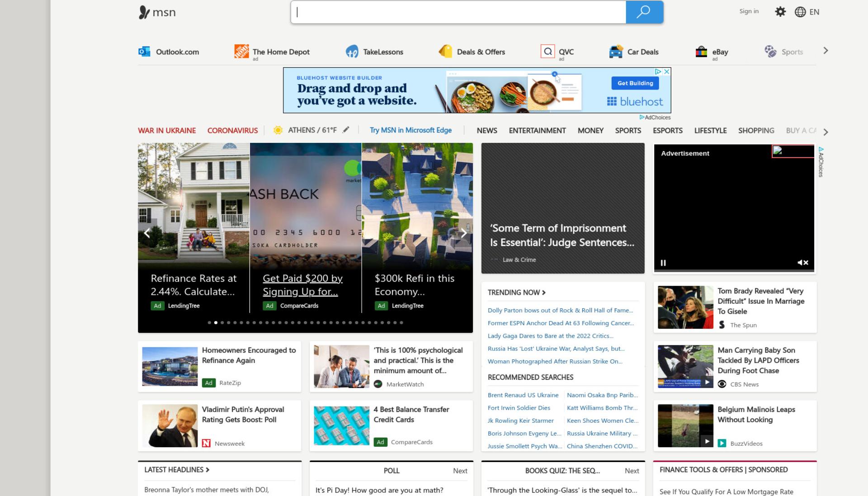This screenshot has width=868, height=496.
Task: Play the Belgium Malinois video
Action: tap(707, 441)
